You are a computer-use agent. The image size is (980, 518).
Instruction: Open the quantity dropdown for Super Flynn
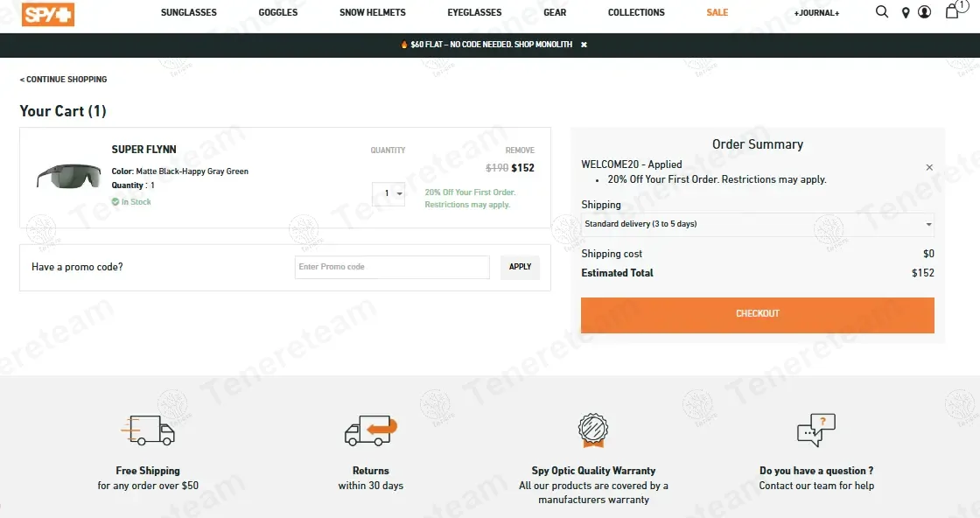pyautogui.click(x=388, y=193)
